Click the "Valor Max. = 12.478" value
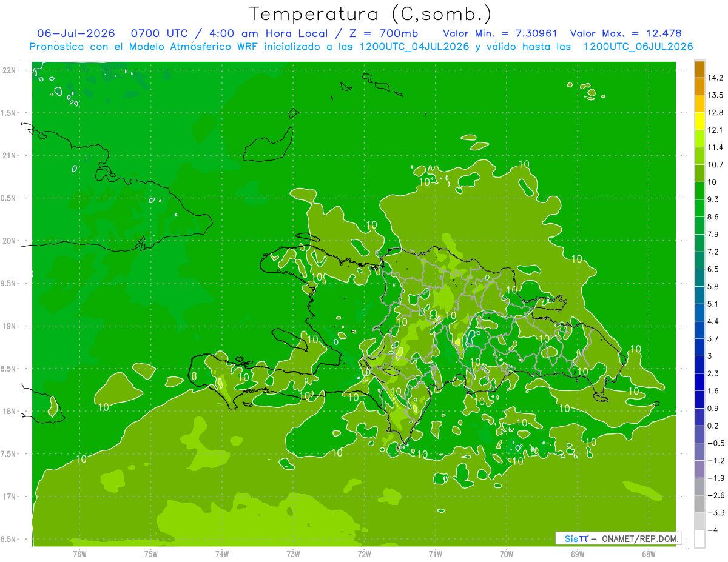The image size is (728, 562). tap(626, 33)
